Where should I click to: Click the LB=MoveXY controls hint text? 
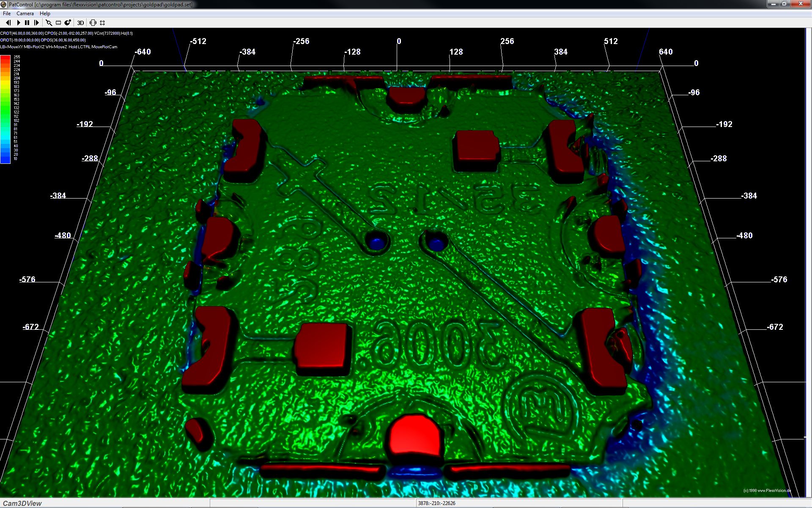click(x=59, y=47)
